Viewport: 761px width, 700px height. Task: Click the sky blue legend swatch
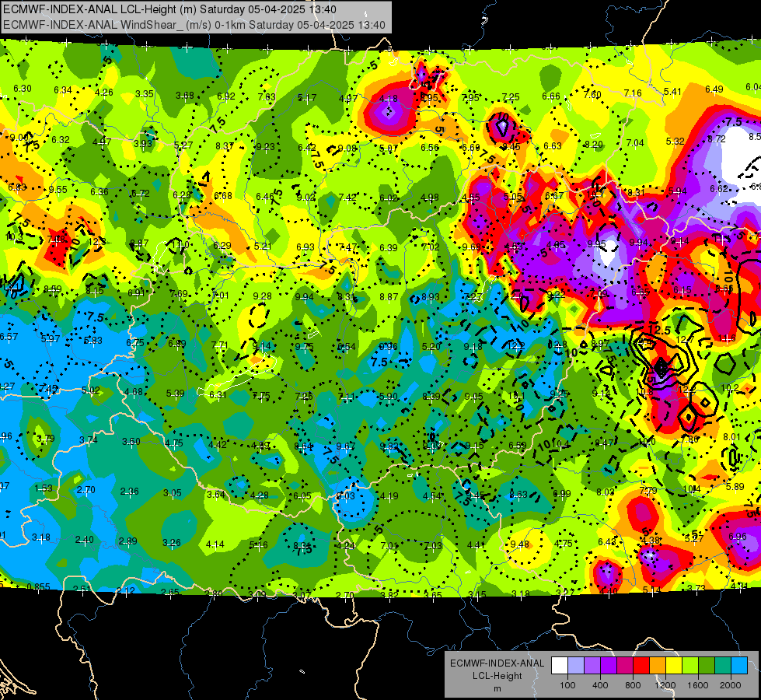(x=739, y=666)
